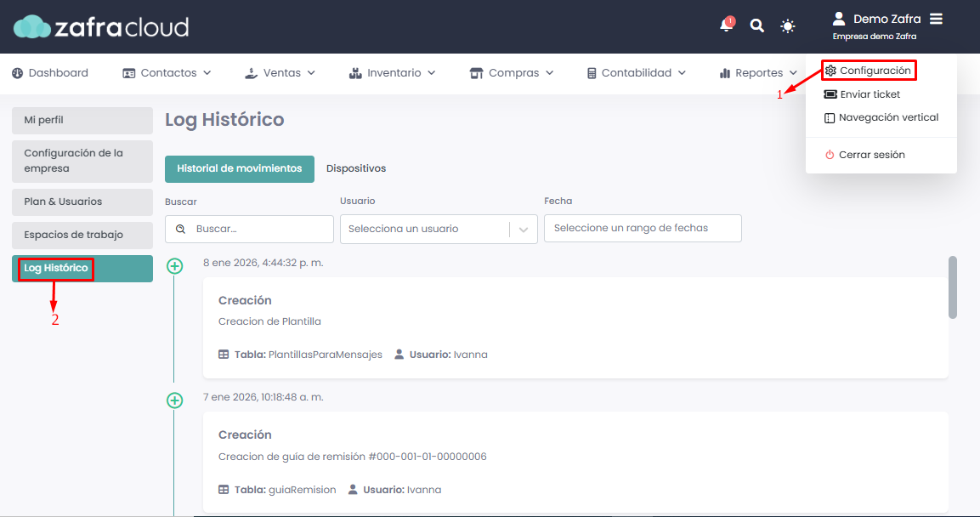The height and width of the screenshot is (517, 980).
Task: Click the Configuración gear icon
Action: [x=830, y=71]
